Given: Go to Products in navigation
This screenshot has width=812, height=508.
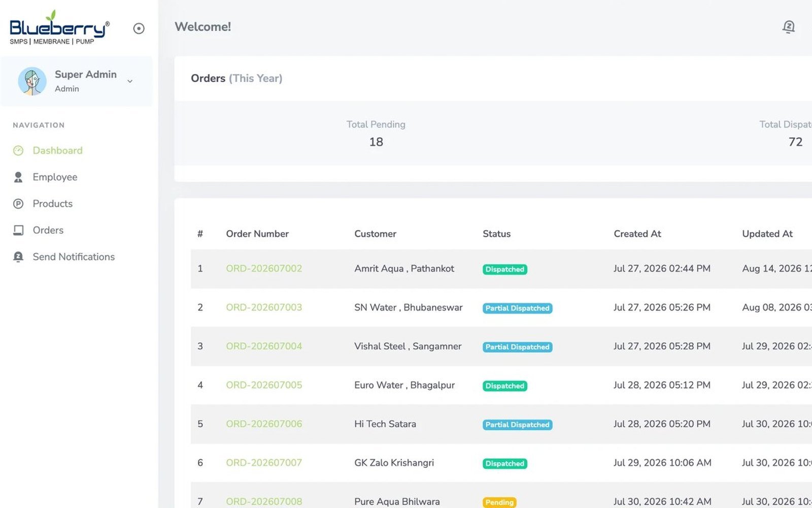Looking at the screenshot, I should coord(52,204).
